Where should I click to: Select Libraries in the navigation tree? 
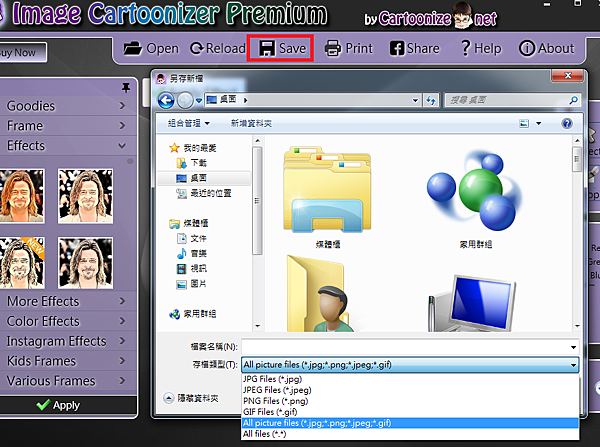[189, 223]
